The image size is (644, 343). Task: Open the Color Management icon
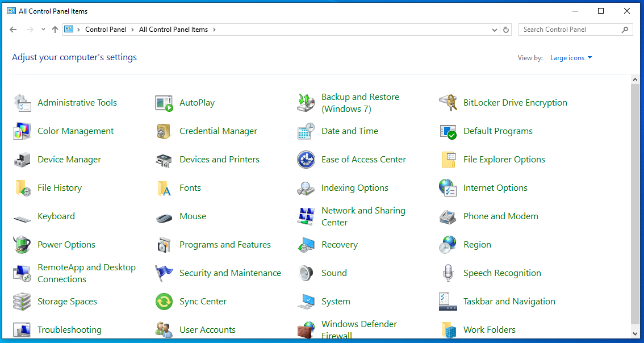click(22, 131)
